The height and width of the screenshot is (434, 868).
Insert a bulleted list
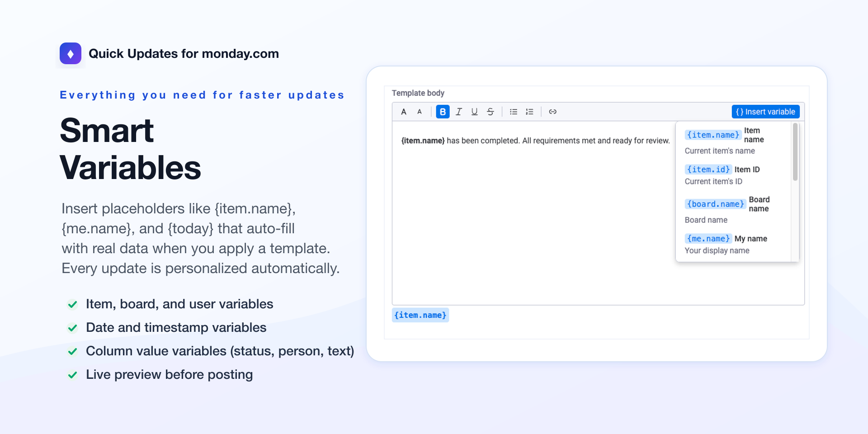coord(514,112)
